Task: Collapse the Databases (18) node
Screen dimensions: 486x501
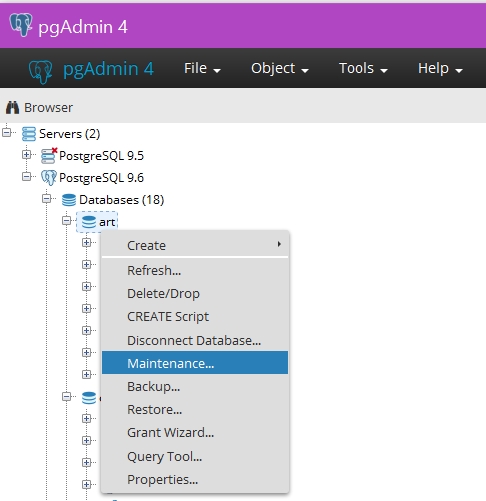Action: tap(47, 199)
